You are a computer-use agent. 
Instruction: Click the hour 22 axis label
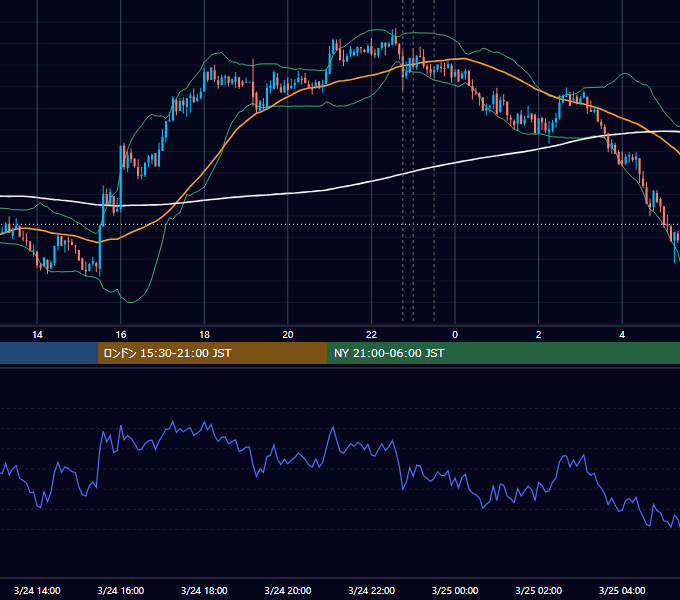(x=372, y=335)
